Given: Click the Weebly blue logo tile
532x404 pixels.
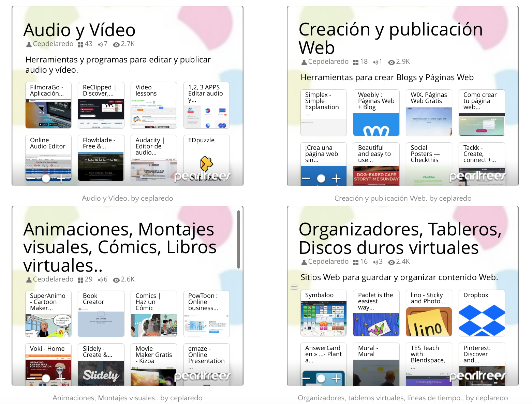Looking at the screenshot, I should coord(376,125).
